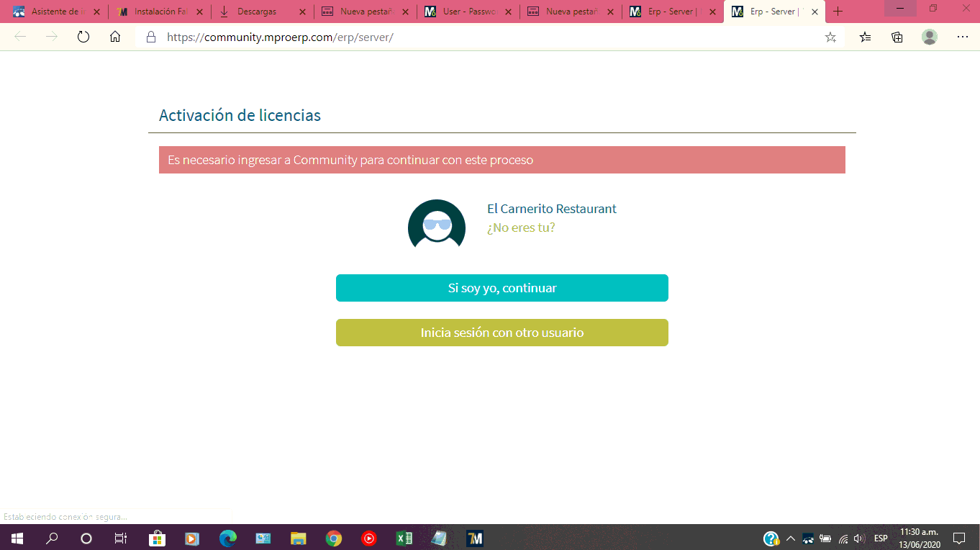Click the user avatar with sunglasses
The height and width of the screenshot is (550, 980).
[x=437, y=224]
